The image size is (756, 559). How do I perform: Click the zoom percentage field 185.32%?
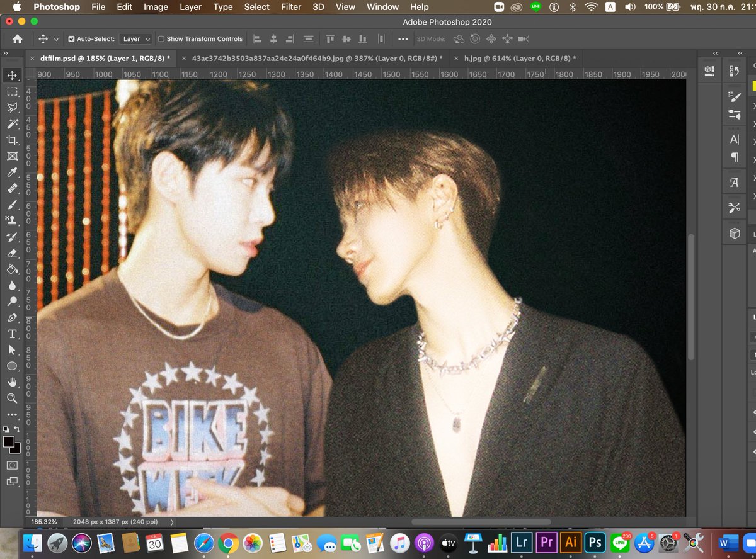pyautogui.click(x=44, y=522)
